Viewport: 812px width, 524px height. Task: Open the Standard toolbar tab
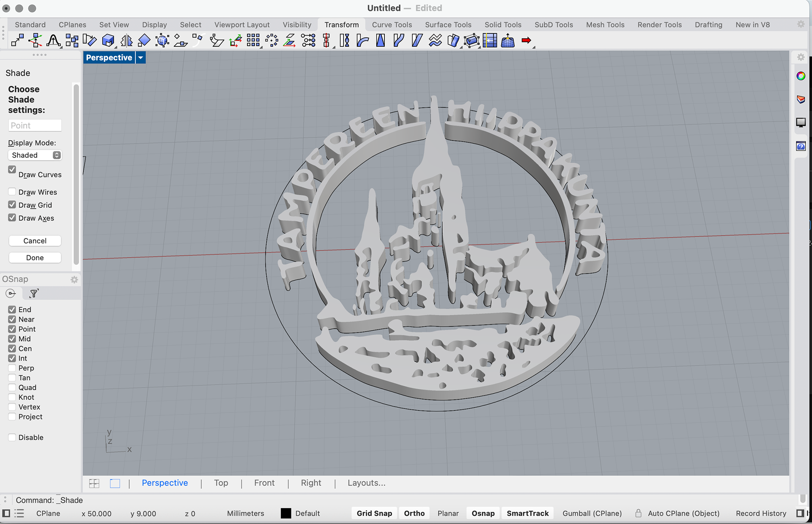click(x=30, y=25)
